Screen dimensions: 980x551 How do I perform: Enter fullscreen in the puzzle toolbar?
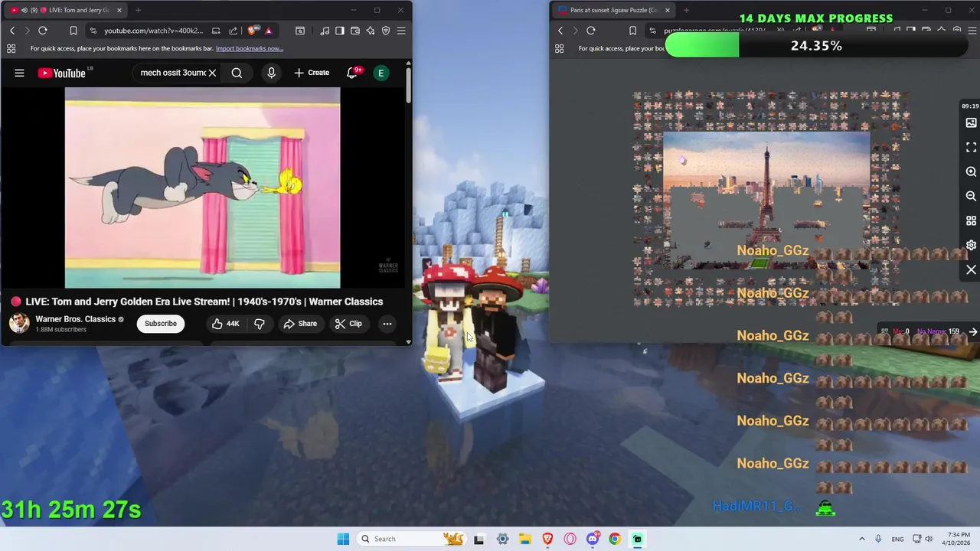coord(971,147)
